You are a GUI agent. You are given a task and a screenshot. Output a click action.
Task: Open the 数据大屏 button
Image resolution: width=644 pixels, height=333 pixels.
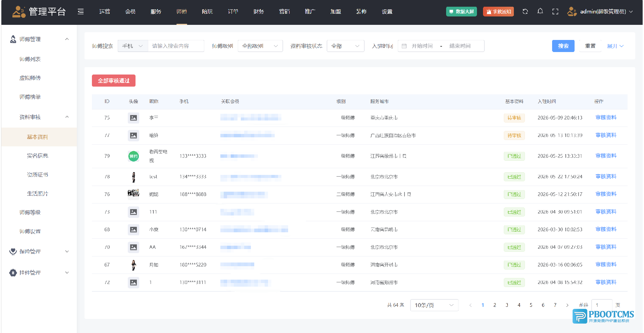(462, 11)
